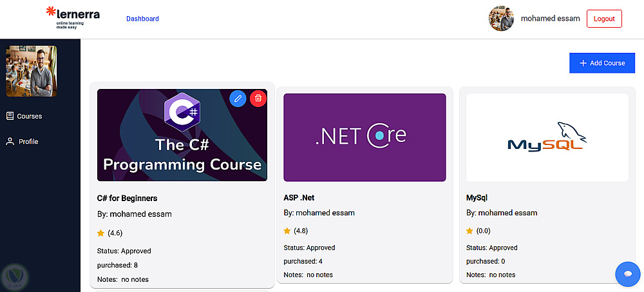The width and height of the screenshot is (644, 292).
Task: Go to the Dashboard link
Action: pyautogui.click(x=142, y=19)
